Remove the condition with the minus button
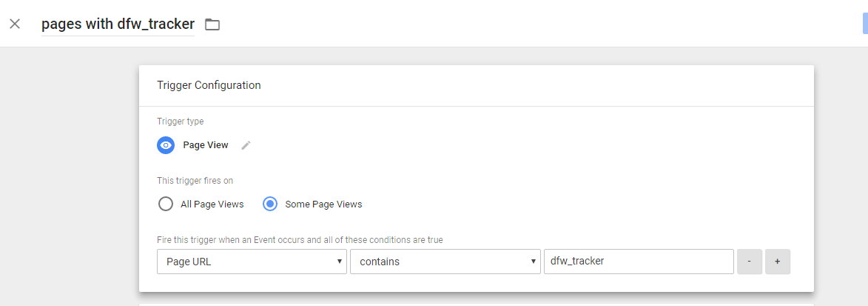 tap(750, 262)
